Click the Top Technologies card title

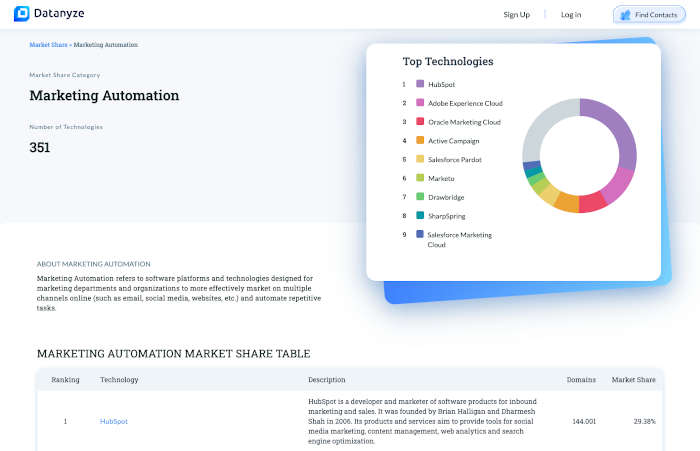[x=448, y=62]
